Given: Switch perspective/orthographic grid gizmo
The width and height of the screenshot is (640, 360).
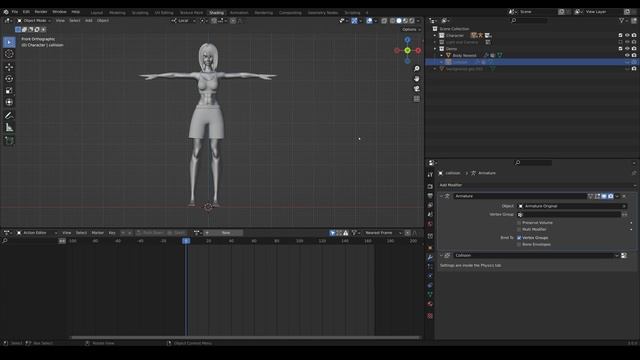Looking at the screenshot, I should (417, 99).
